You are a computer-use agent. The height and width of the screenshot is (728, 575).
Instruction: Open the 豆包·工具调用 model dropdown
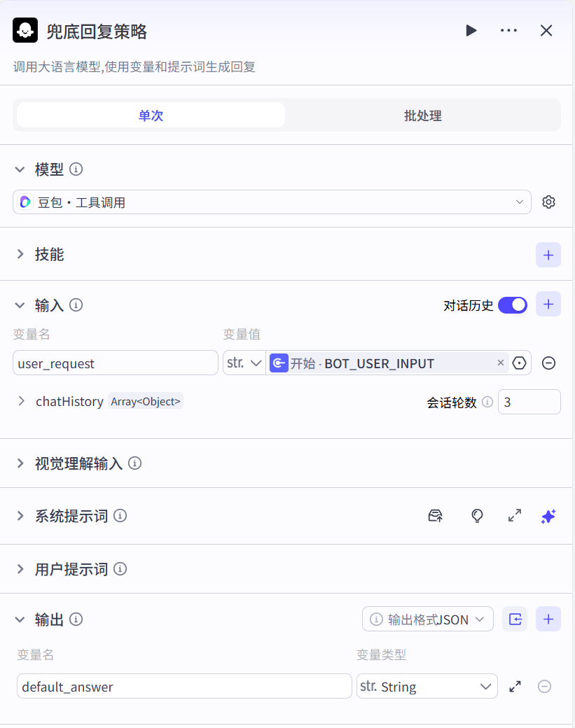point(272,202)
